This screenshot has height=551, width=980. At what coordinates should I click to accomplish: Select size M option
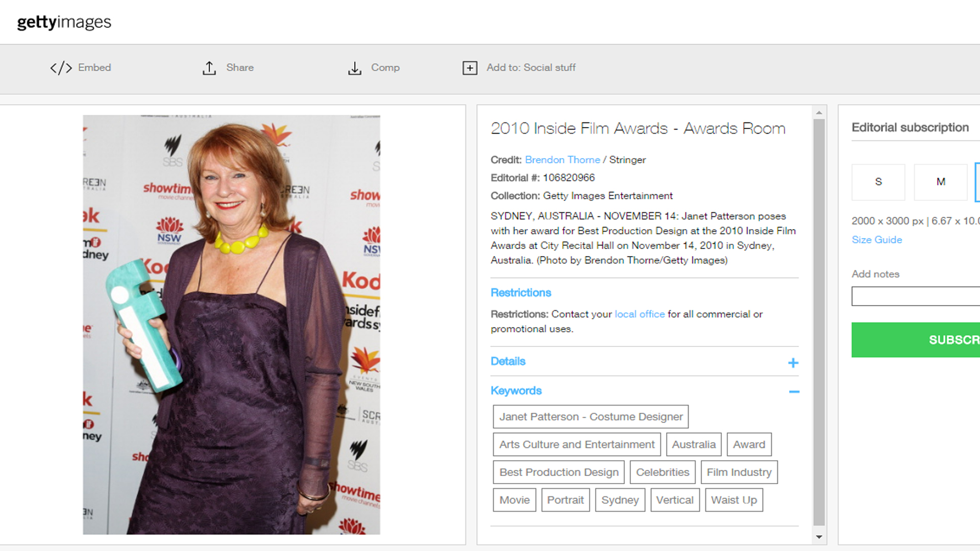coord(940,182)
